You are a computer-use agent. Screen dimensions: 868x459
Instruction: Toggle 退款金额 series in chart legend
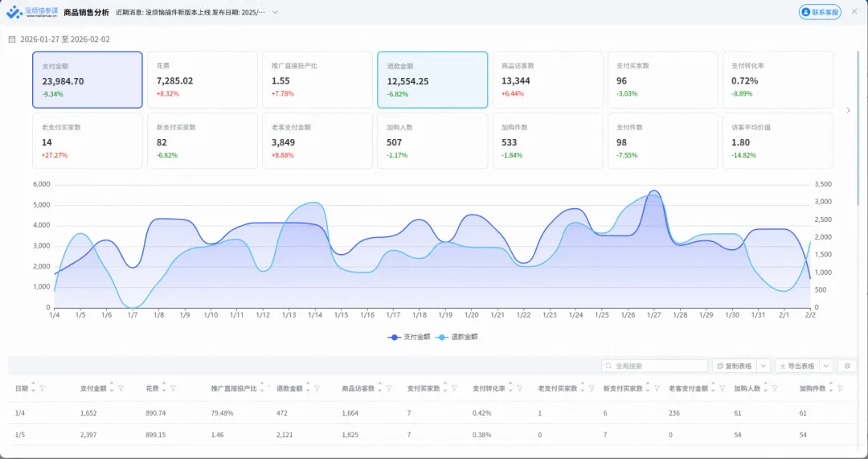pos(457,337)
